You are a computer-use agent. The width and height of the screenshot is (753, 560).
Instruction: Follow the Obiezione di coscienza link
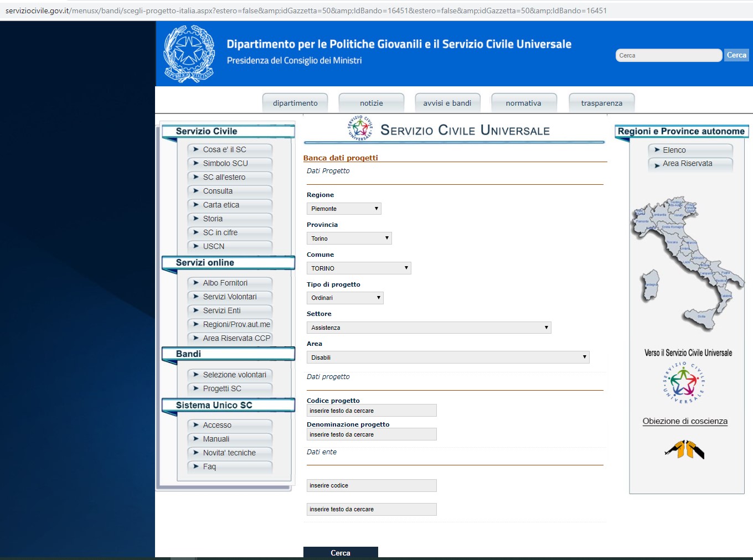(685, 421)
